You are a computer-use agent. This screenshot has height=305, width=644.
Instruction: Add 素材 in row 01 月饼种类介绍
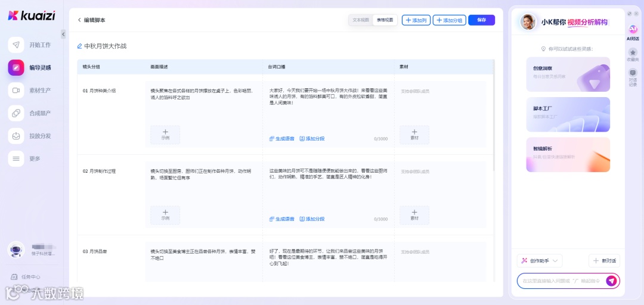point(414,135)
